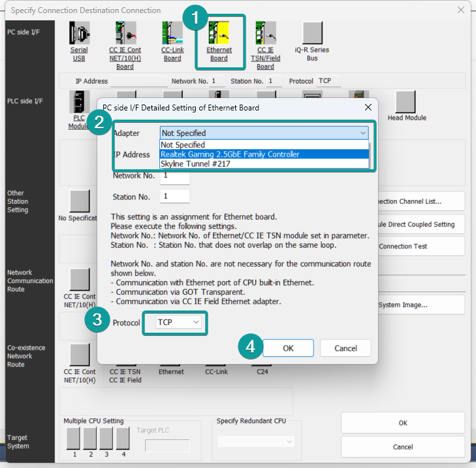Click the 'CC-Link' co-existence route label
476x468 pixels.
(x=216, y=372)
